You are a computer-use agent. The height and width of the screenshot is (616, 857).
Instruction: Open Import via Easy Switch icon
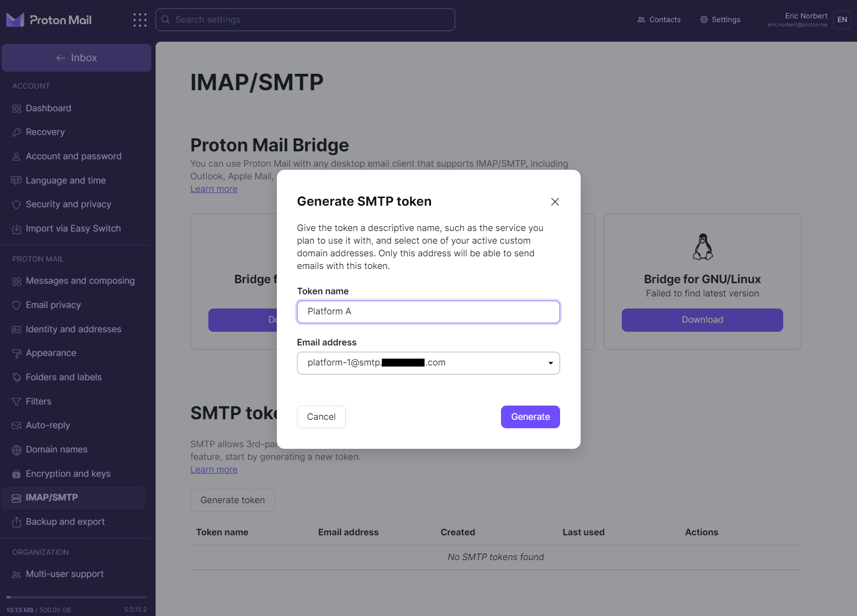(x=16, y=228)
